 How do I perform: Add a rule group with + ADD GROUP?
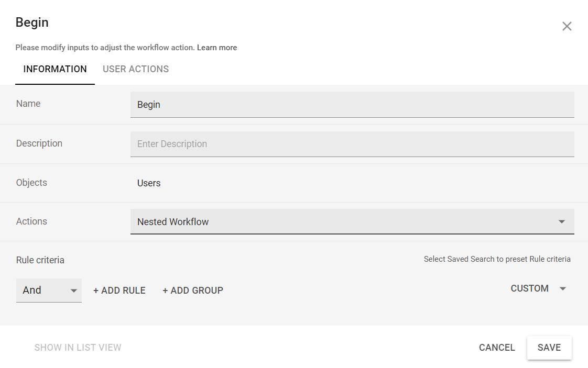tap(193, 291)
